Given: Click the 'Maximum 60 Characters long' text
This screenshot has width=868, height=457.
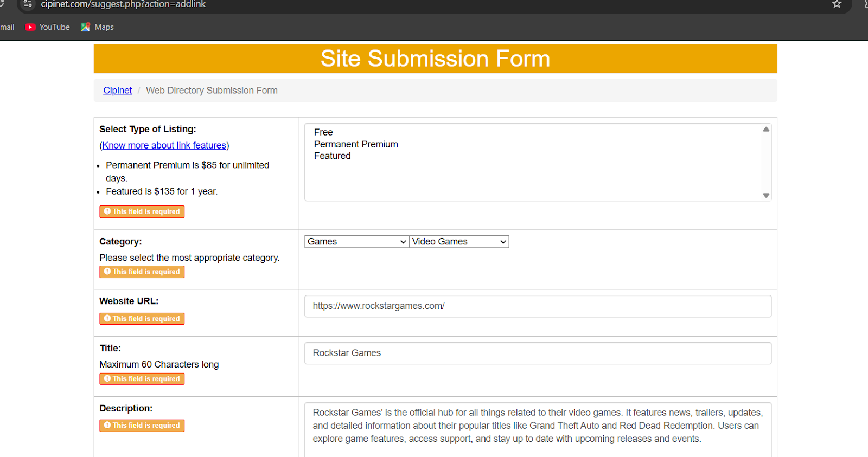Looking at the screenshot, I should (159, 365).
